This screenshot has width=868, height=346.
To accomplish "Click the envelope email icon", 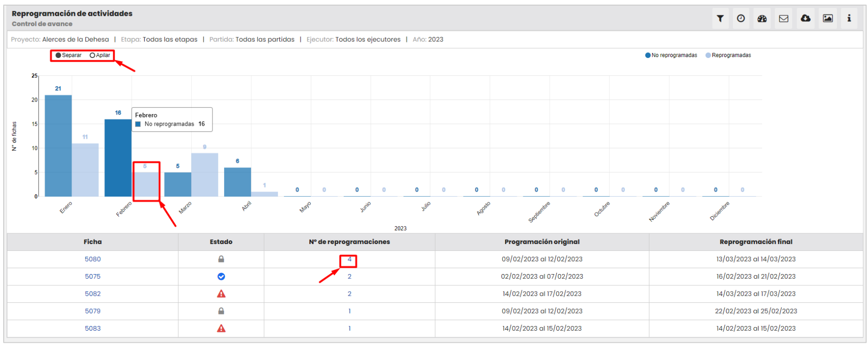I will coord(784,19).
